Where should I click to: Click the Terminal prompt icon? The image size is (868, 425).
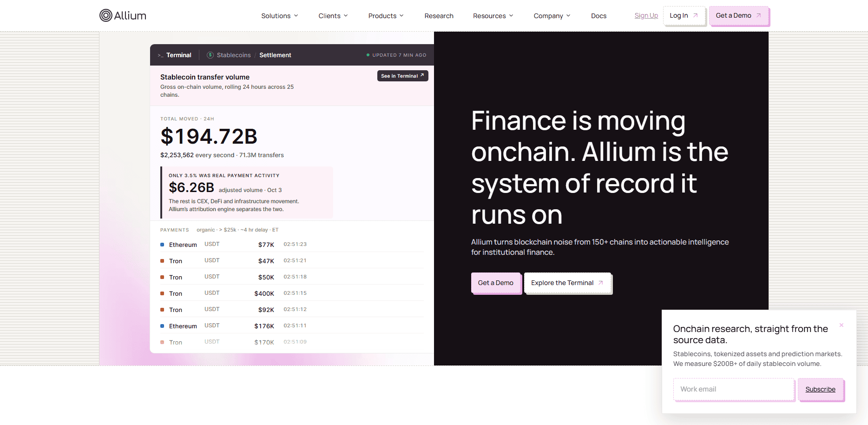(x=160, y=55)
